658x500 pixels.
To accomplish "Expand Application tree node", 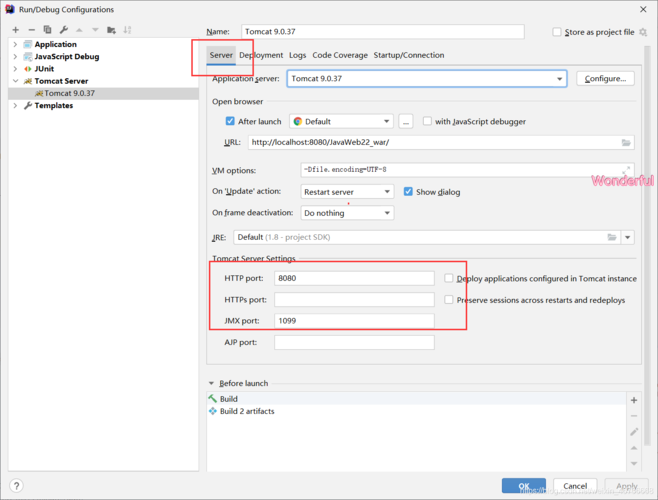I will (x=15, y=44).
